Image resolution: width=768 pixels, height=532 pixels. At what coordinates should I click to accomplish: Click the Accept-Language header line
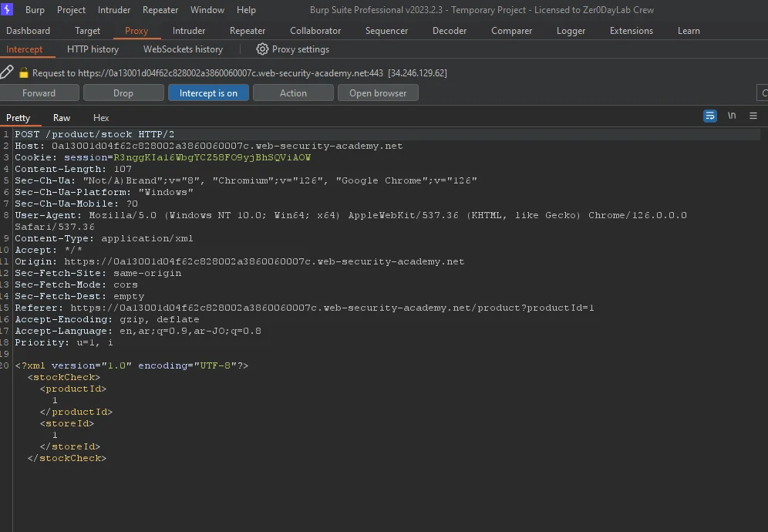(x=137, y=332)
